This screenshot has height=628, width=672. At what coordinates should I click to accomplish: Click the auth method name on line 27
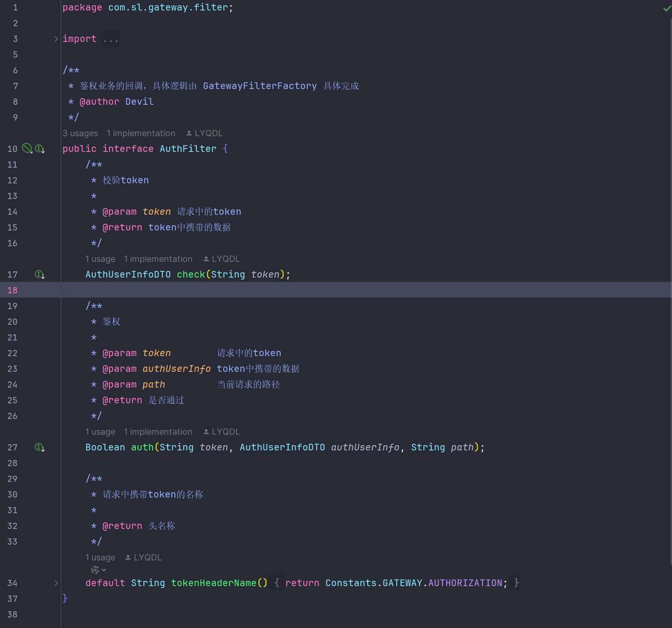coord(142,448)
